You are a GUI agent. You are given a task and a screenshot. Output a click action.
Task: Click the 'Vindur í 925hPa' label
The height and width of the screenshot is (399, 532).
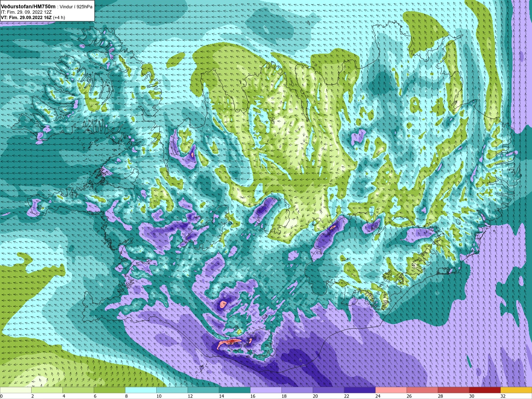[x=76, y=7]
